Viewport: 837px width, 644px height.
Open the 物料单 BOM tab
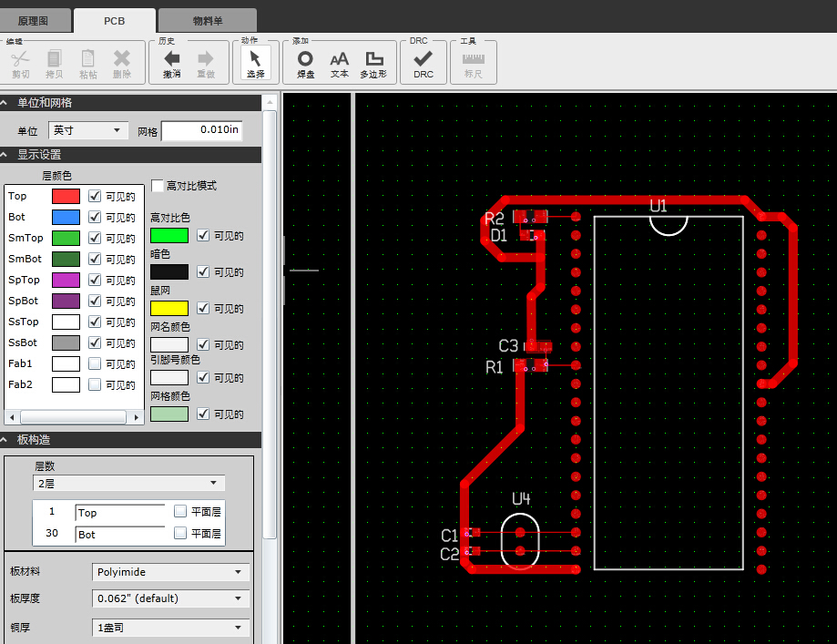point(208,21)
